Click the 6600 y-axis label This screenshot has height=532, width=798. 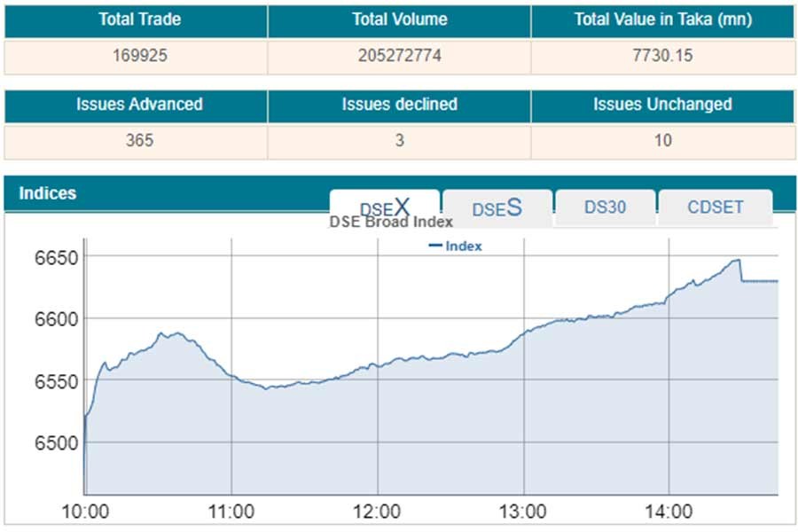pyautogui.click(x=56, y=318)
